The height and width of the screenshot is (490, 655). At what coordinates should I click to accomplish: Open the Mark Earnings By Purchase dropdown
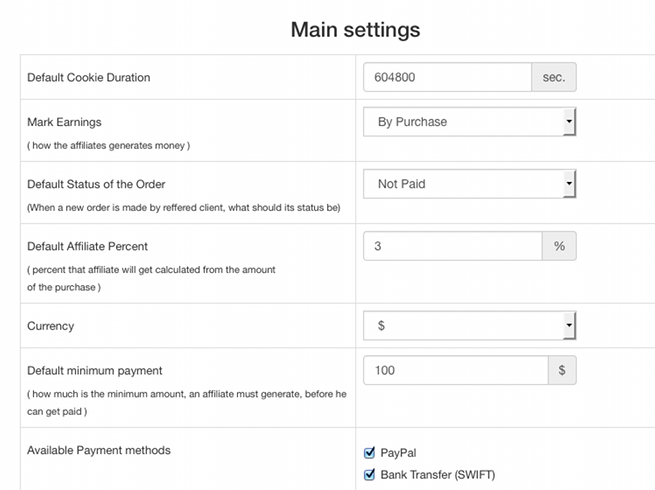pos(470,122)
